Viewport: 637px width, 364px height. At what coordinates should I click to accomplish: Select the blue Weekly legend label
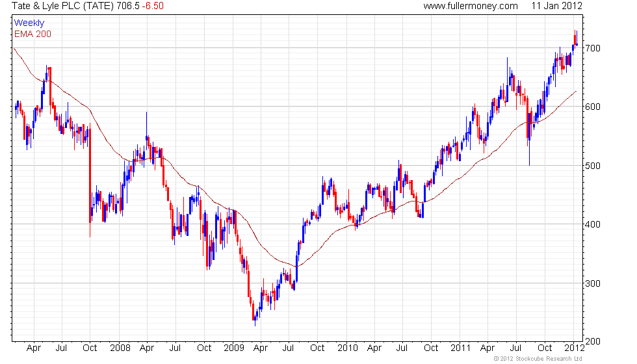coord(29,23)
